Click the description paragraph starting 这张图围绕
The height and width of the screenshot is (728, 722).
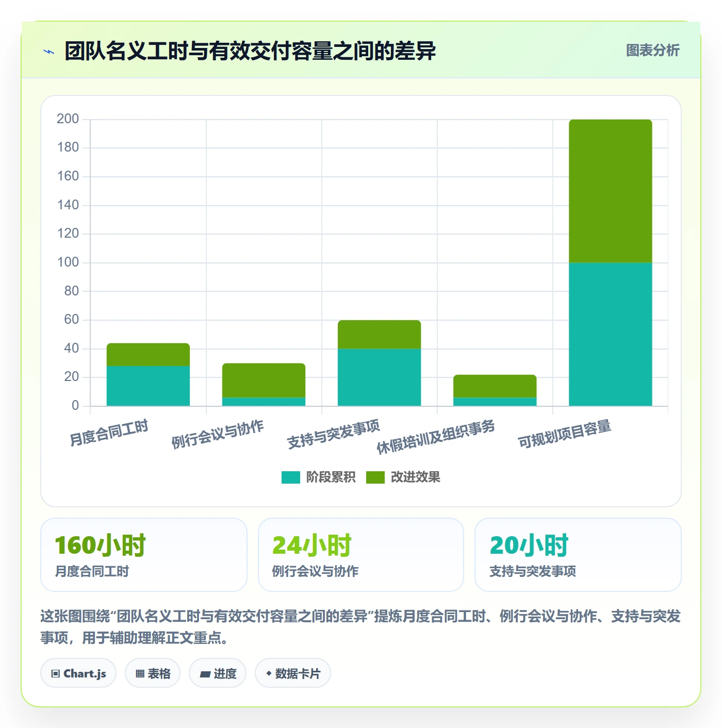coord(360,627)
